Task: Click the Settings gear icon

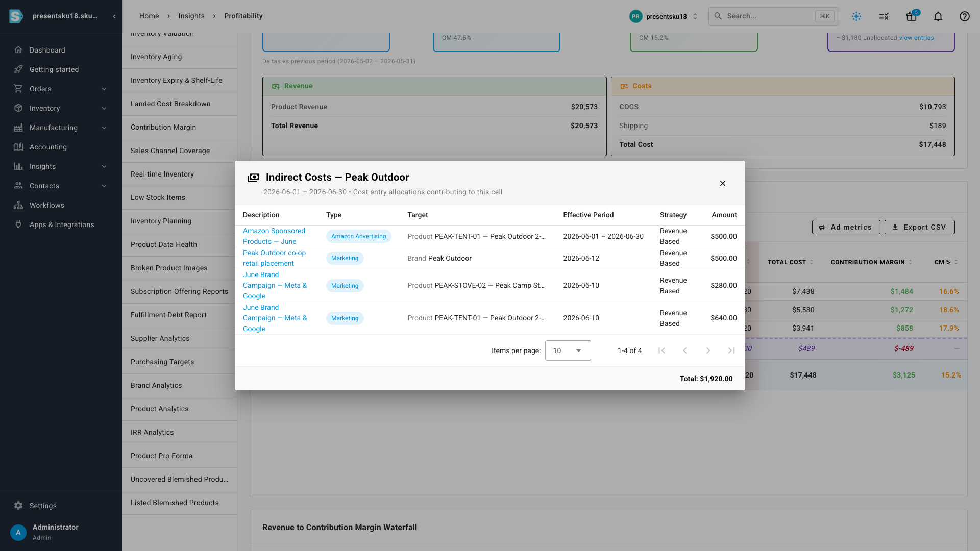Action: (18, 506)
